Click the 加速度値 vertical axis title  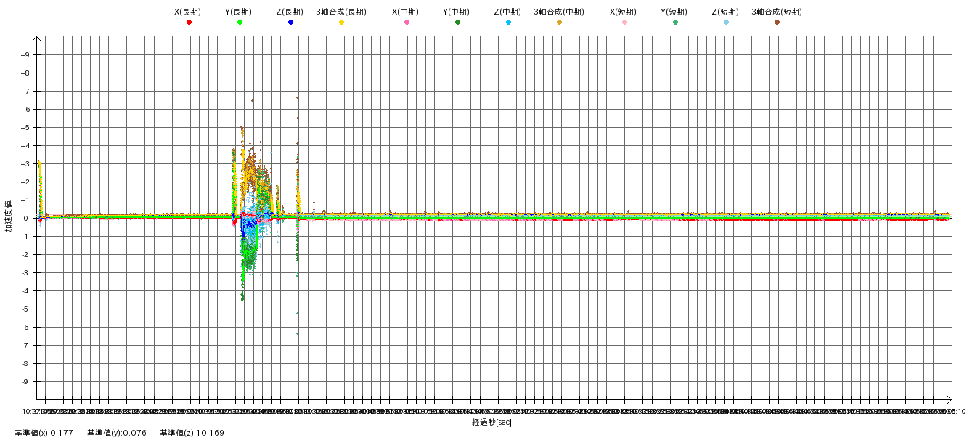pyautogui.click(x=9, y=216)
